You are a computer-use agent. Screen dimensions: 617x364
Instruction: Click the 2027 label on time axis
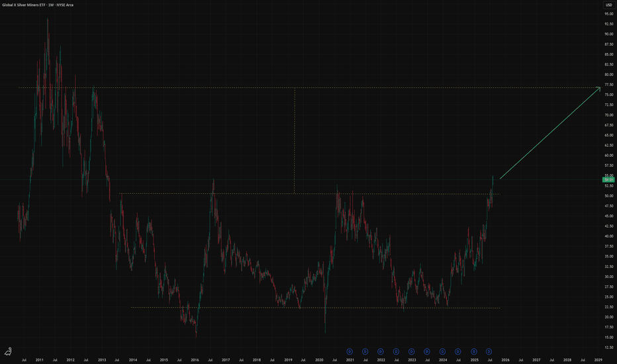(536, 359)
